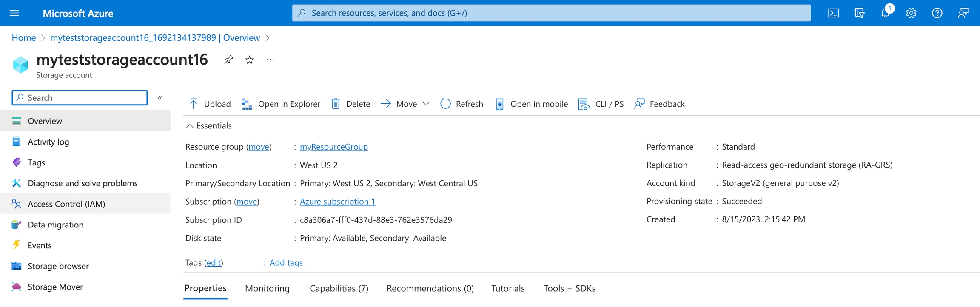
Task: Click the Add tags link
Action: (x=286, y=263)
